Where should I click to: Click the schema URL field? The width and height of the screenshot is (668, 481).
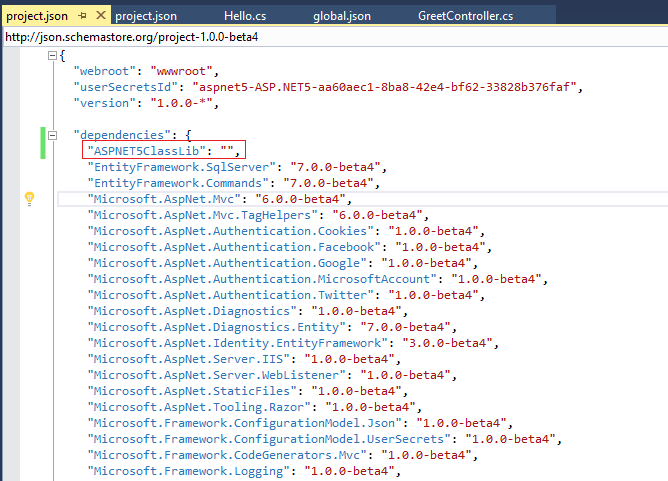point(336,37)
